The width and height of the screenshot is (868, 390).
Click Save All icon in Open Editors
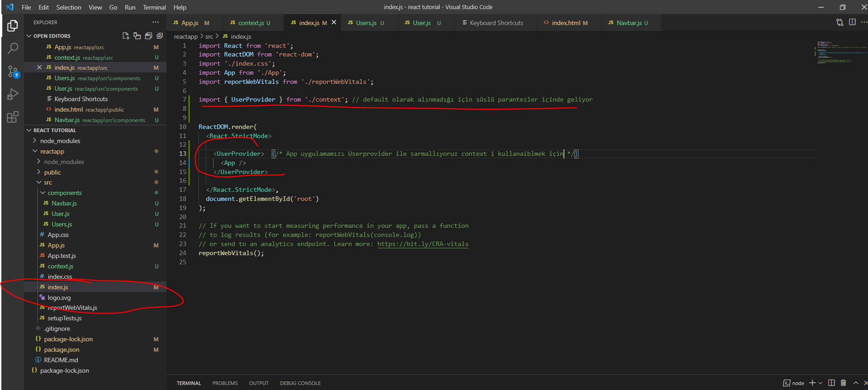[x=148, y=36]
